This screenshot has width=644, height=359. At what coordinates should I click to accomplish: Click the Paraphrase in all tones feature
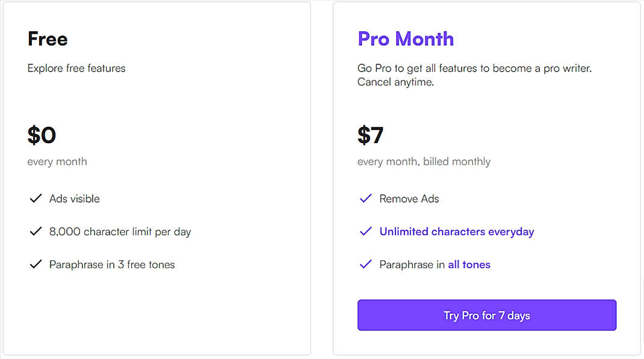(x=434, y=265)
